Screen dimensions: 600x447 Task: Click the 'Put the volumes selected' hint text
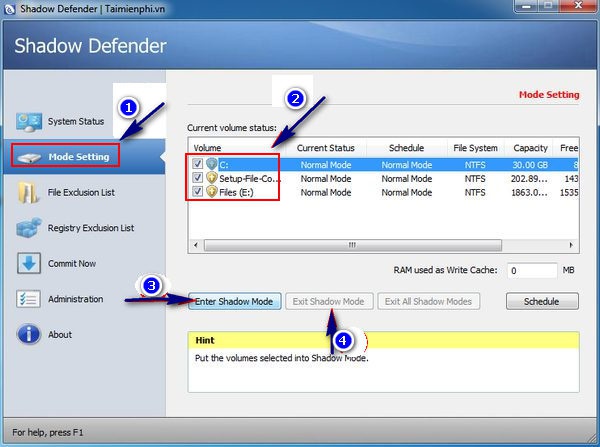282,358
